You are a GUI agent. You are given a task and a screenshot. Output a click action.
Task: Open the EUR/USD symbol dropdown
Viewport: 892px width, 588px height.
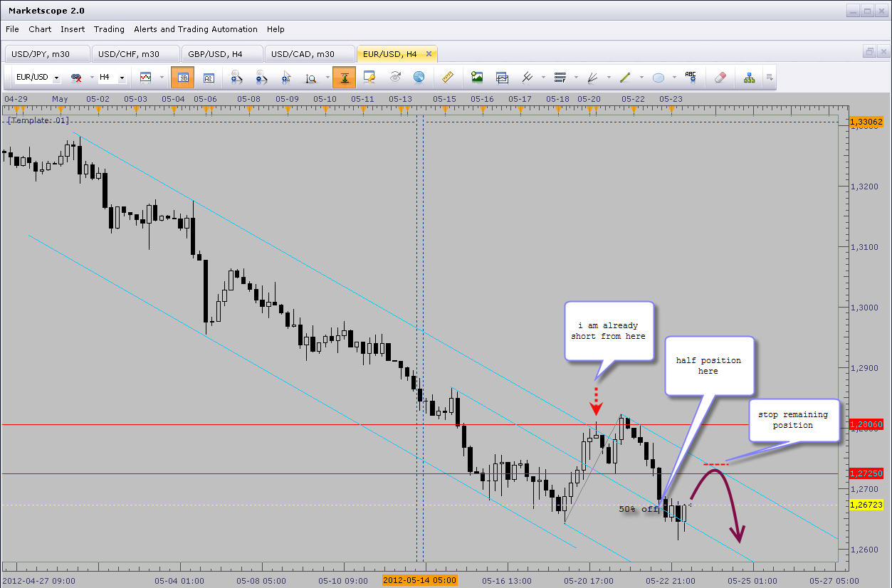click(x=56, y=78)
